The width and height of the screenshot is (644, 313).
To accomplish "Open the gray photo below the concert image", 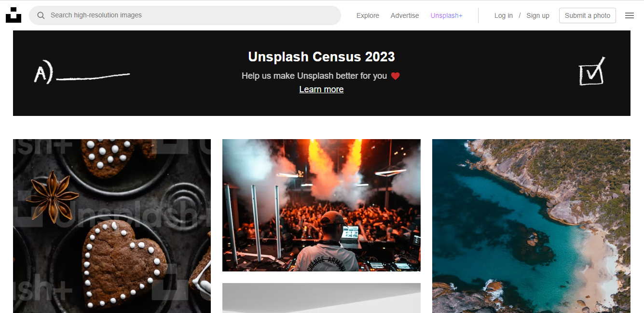I will pyautogui.click(x=321, y=298).
